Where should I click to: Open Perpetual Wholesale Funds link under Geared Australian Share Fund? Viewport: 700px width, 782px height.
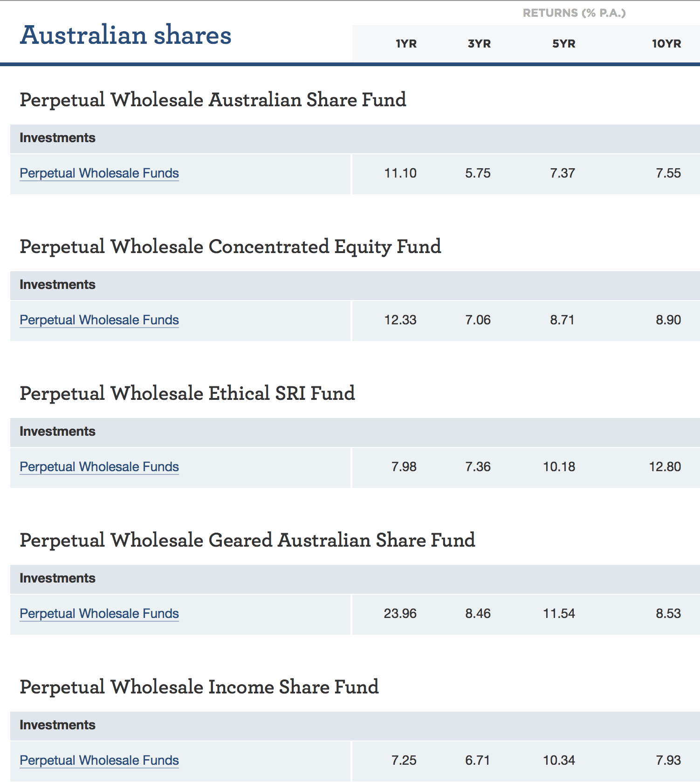coord(99,614)
